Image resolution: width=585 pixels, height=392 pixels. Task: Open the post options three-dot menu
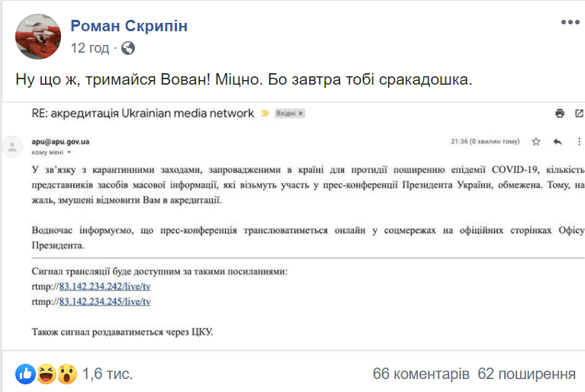[569, 24]
